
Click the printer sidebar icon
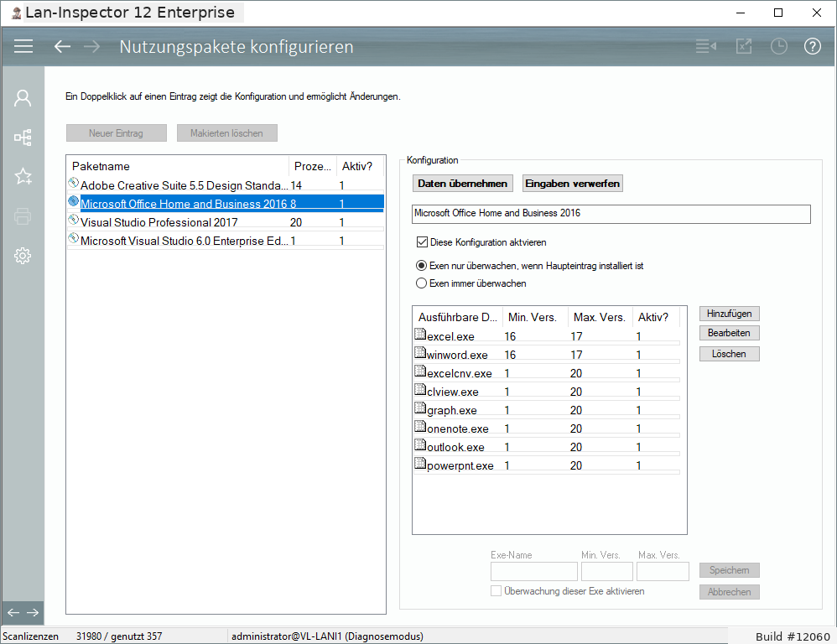point(23,216)
